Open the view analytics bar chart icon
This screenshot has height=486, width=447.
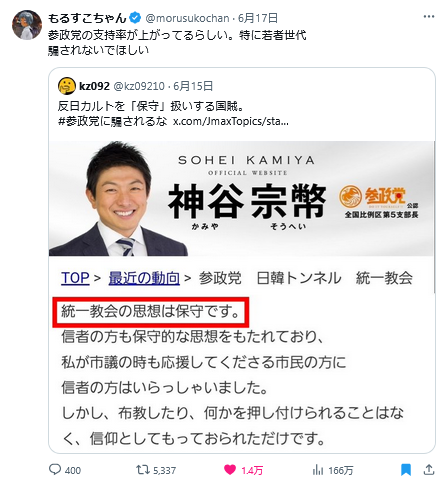pyautogui.click(x=318, y=470)
